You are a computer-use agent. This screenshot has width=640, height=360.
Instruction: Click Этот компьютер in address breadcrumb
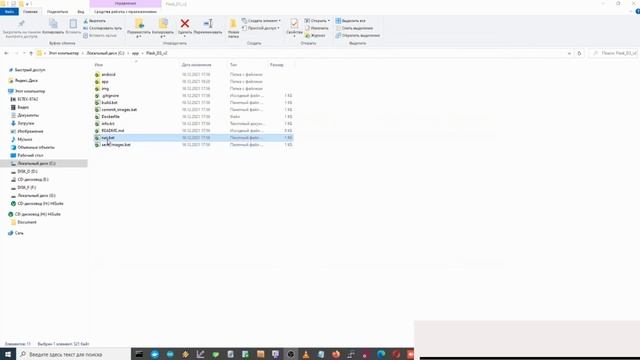pos(64,53)
